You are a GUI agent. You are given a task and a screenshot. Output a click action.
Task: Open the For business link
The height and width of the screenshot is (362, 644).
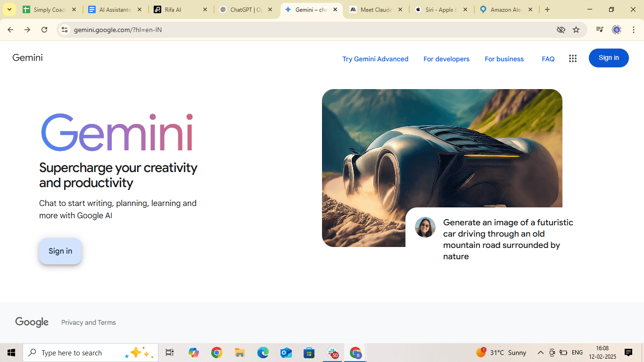tap(504, 59)
